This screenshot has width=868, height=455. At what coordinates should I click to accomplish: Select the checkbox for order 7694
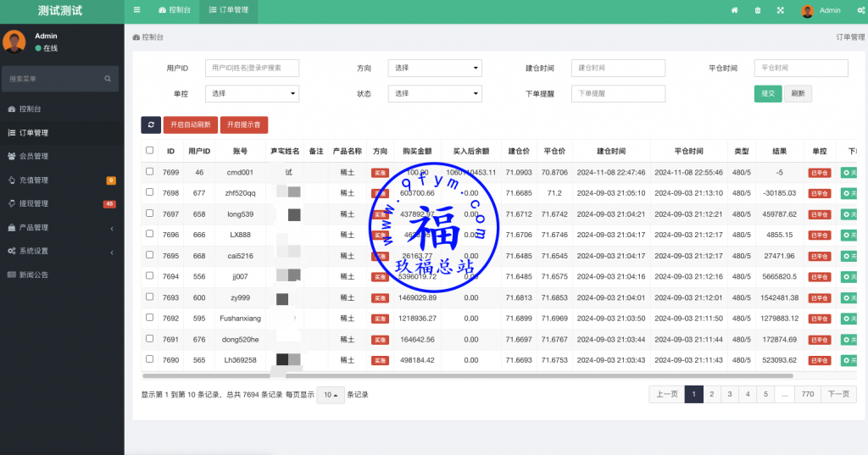[150, 276]
